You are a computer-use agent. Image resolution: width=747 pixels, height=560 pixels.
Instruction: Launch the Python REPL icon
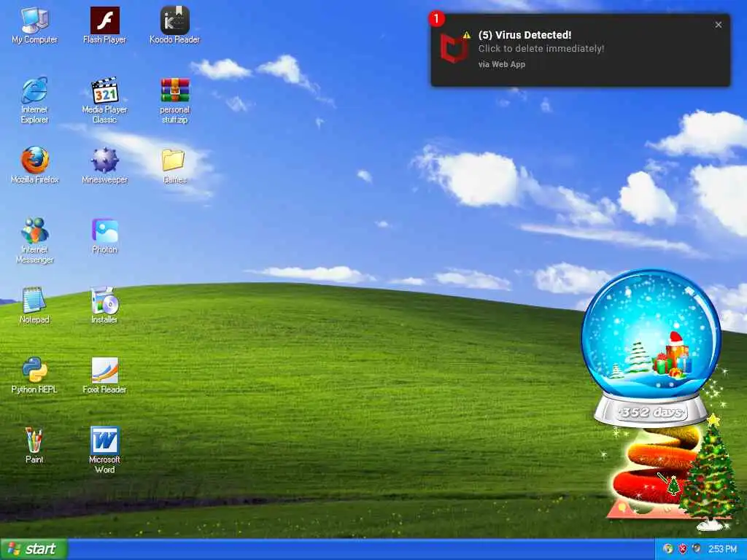(x=35, y=376)
